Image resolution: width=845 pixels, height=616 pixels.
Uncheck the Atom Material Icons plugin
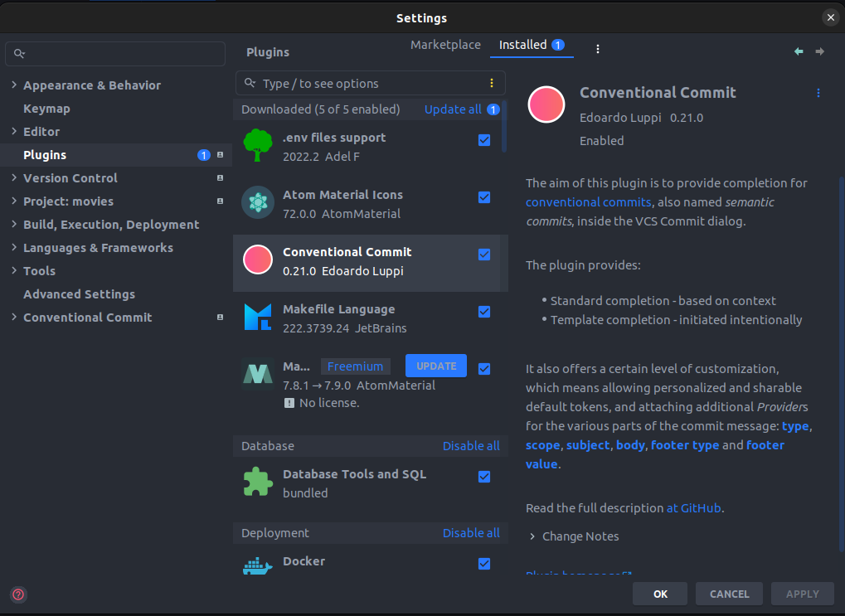pos(484,197)
